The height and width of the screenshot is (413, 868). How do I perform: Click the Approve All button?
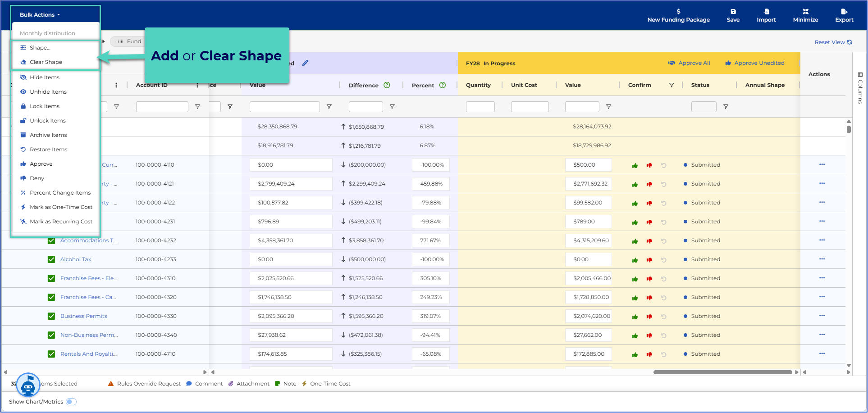tap(689, 63)
